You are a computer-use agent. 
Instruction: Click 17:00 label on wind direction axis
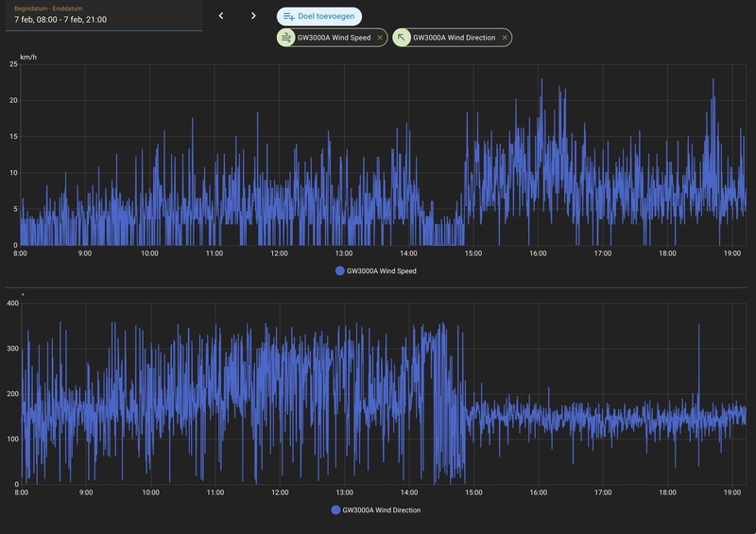tap(603, 492)
